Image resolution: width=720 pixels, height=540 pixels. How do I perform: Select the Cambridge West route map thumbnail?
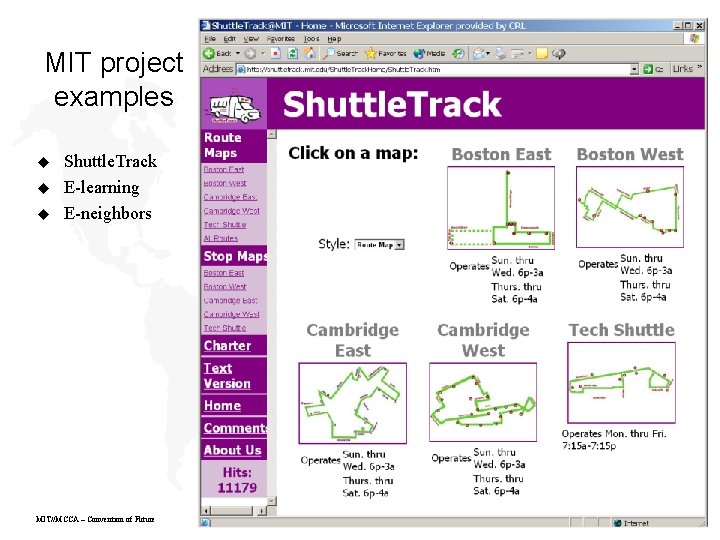483,402
